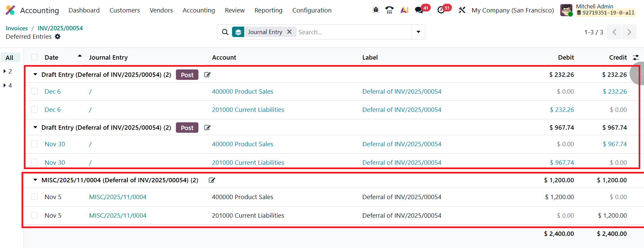Post the first draft deferral entry
Image resolution: width=644 pixels, height=248 pixels.
[187, 75]
